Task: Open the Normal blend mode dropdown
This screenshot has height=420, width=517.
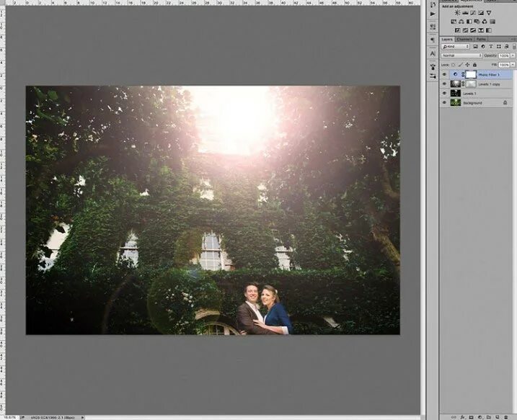Action: pos(461,55)
